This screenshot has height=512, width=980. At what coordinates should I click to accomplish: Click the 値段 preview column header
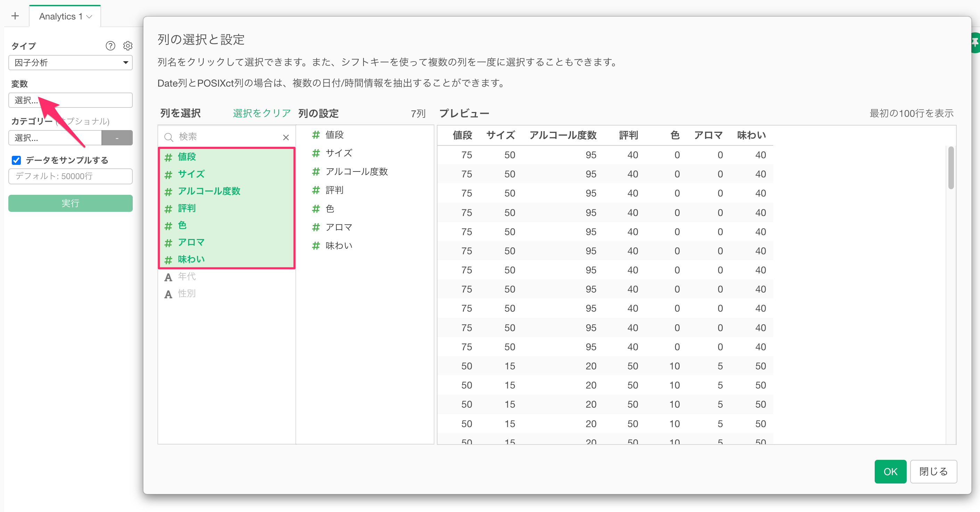pos(462,135)
